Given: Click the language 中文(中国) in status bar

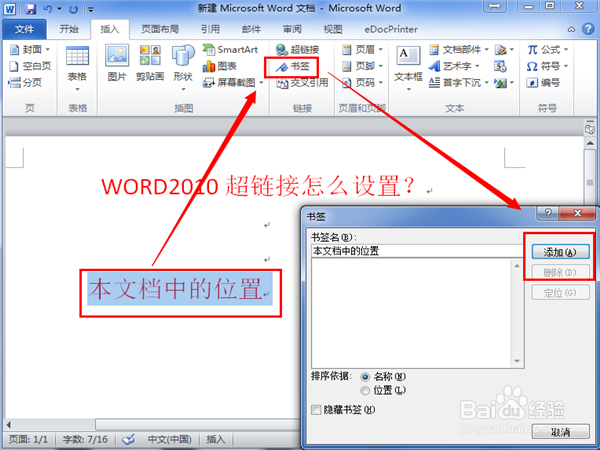Looking at the screenshot, I should (x=170, y=439).
